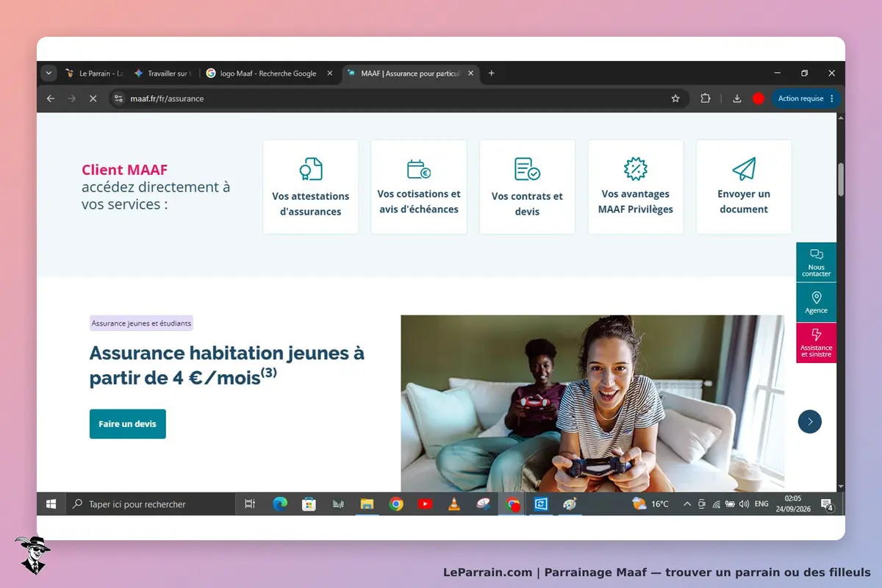Open Vos cotisations et avis d'échéances card

[419, 187]
